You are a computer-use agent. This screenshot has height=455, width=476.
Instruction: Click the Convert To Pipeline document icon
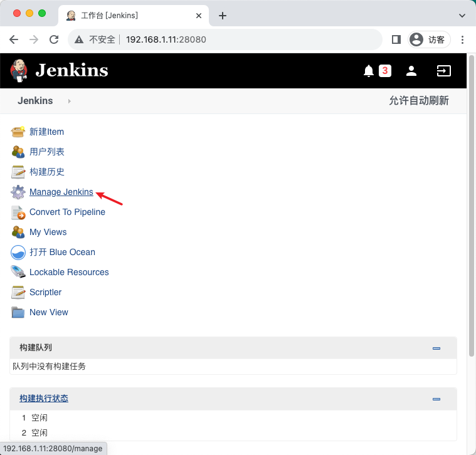[18, 212]
